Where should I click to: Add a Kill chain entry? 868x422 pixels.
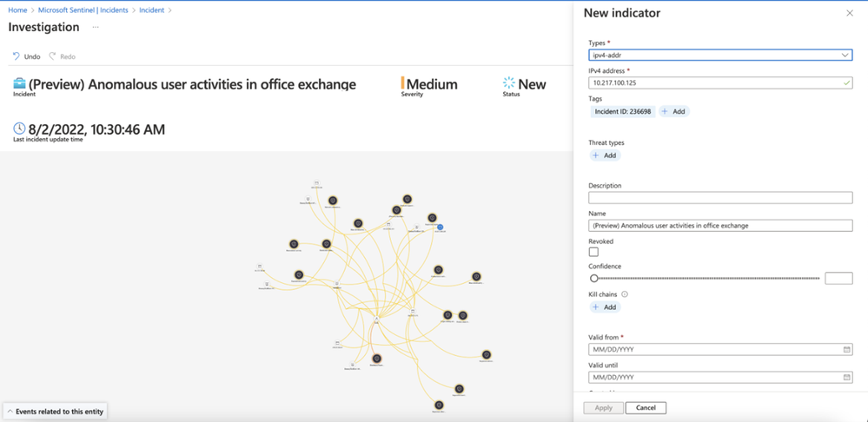(605, 307)
